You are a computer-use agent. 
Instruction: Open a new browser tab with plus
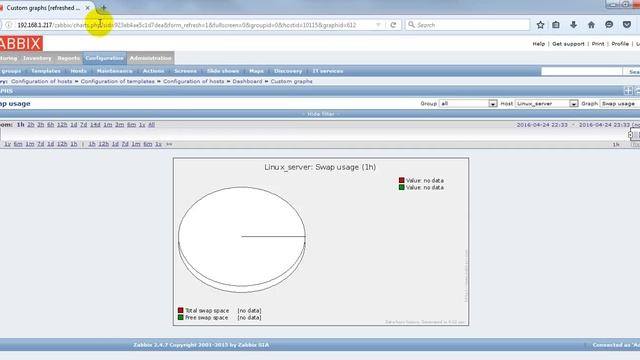pyautogui.click(x=104, y=8)
